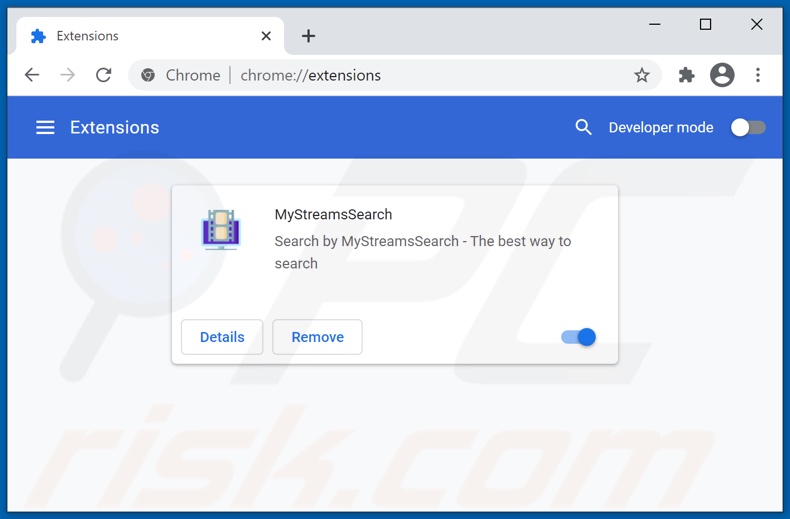Select the Extensions browser tab
Screen dimensions: 790x519
pos(150,36)
